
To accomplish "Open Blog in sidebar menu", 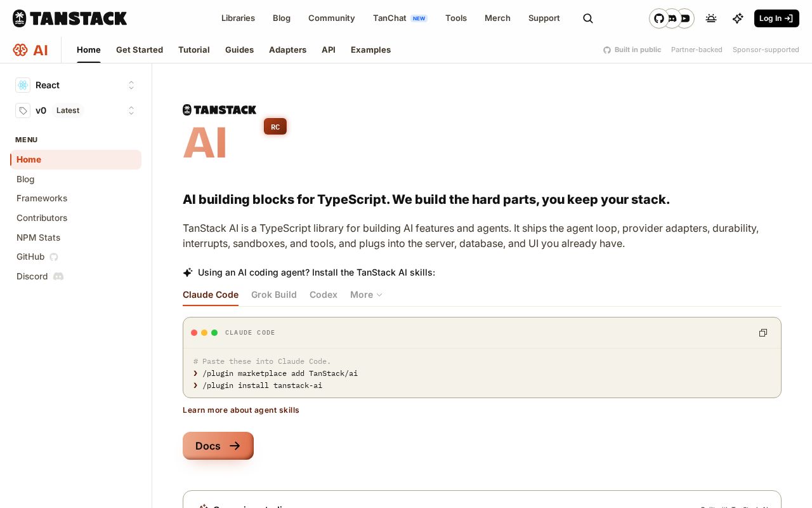I will (75, 179).
